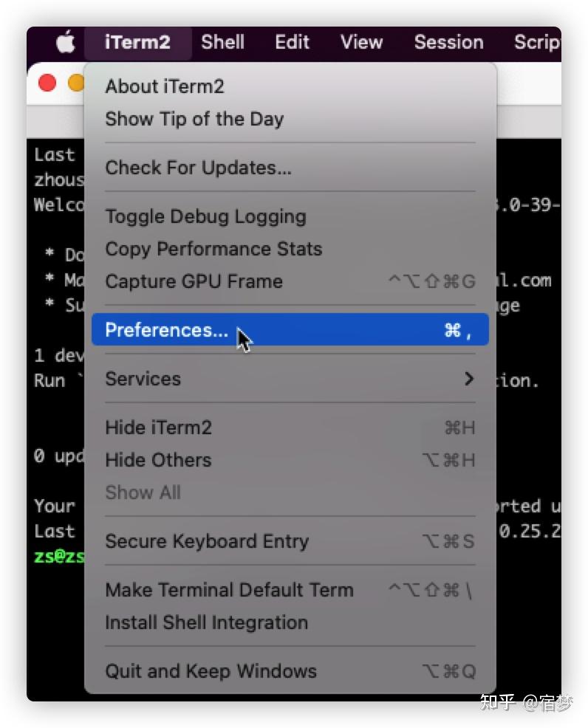The width and height of the screenshot is (588, 728).
Task: Choose Quit and Keep Windows
Action: click(x=290, y=671)
